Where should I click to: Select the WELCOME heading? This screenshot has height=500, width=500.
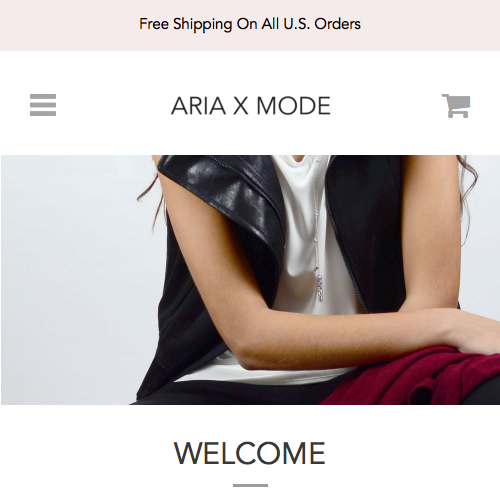(x=250, y=453)
